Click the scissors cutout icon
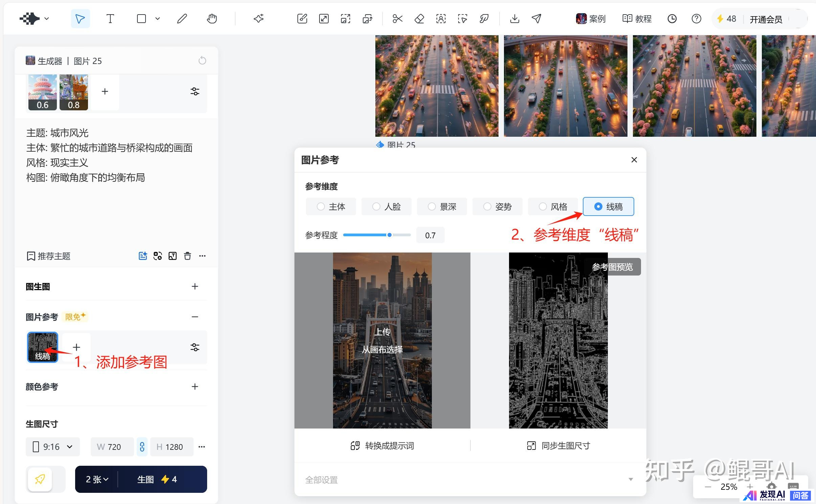Viewport: 816px width, 504px height. [x=397, y=19]
